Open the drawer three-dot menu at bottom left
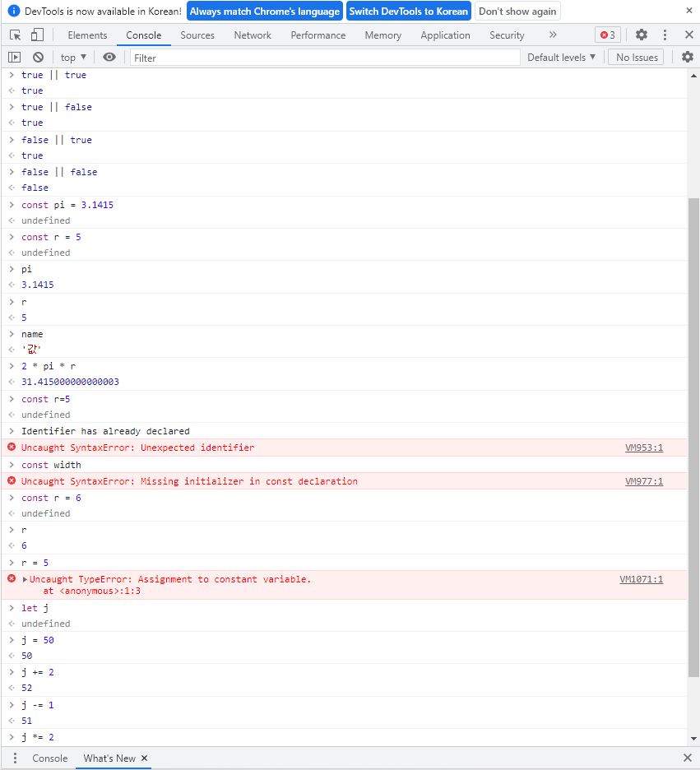Screen dimensions: 700x770 coord(14,758)
